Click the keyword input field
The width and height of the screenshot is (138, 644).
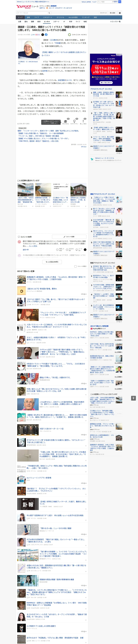32,13
